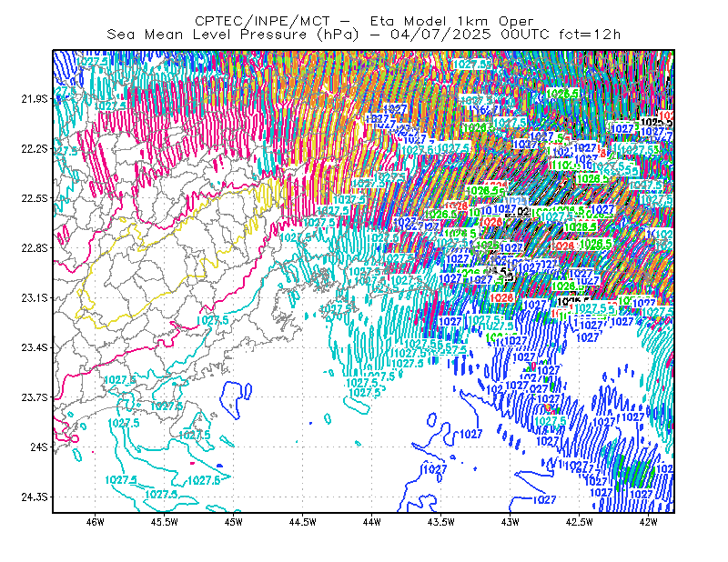Click the 21.9S latitude axis label

coord(35,99)
